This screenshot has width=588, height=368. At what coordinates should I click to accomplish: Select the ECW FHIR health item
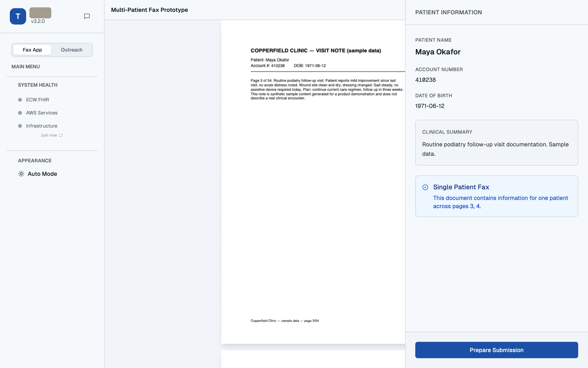(x=37, y=100)
